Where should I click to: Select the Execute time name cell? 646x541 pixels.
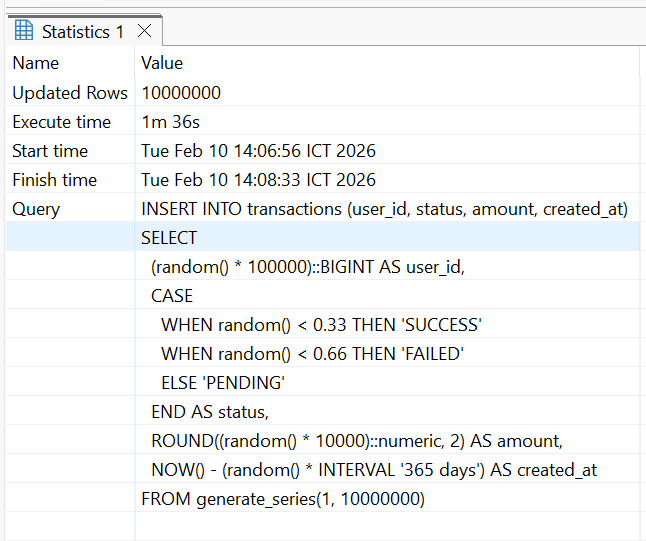point(62,122)
